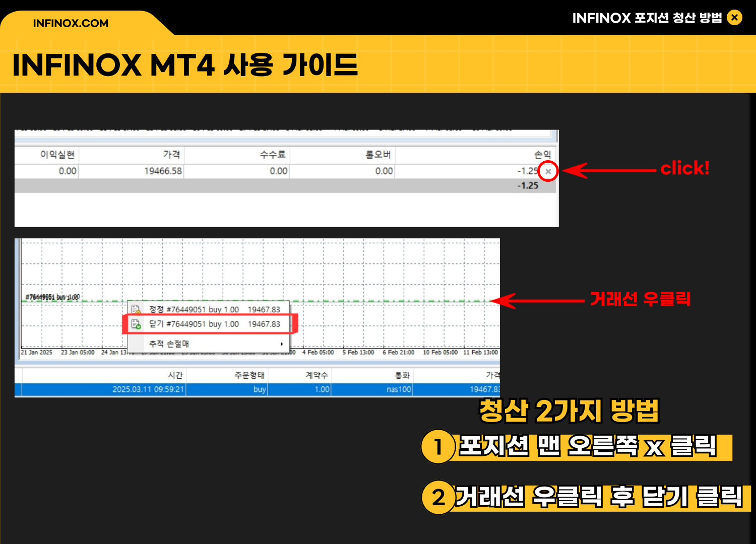Image resolution: width=756 pixels, height=544 pixels.
Task: Click the INFINOX.COM link in the header tab
Action: [71, 23]
